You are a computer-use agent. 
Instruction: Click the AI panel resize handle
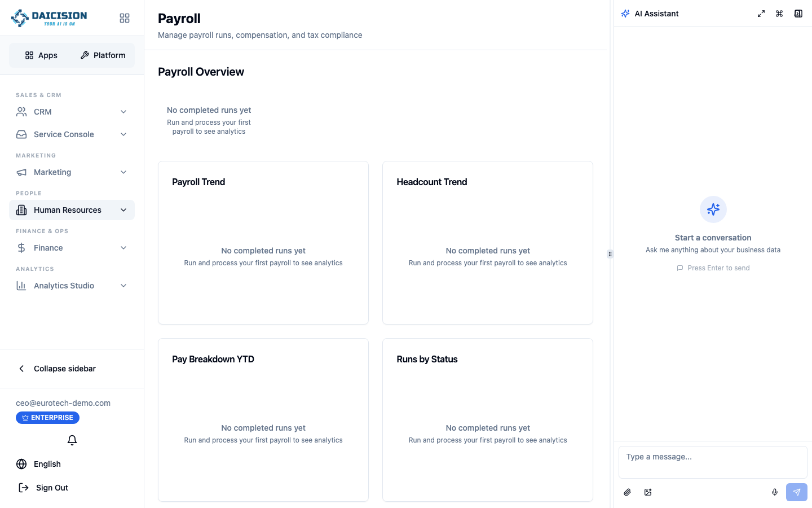click(610, 254)
